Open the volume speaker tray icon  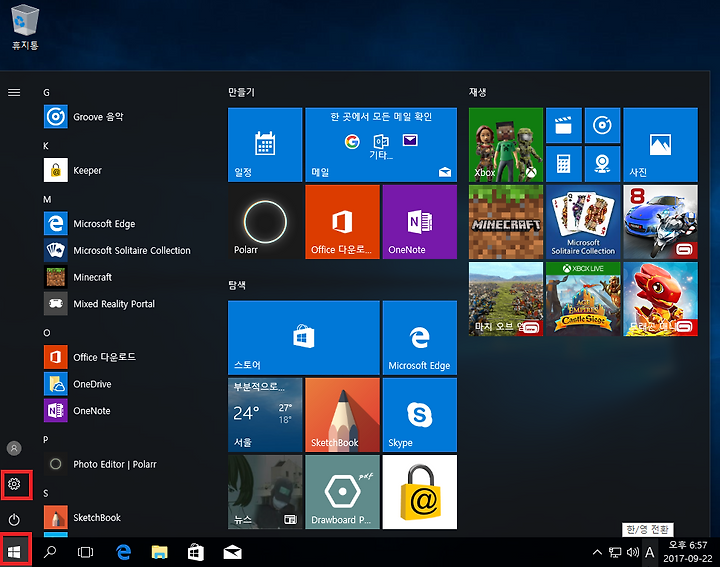coord(632,552)
